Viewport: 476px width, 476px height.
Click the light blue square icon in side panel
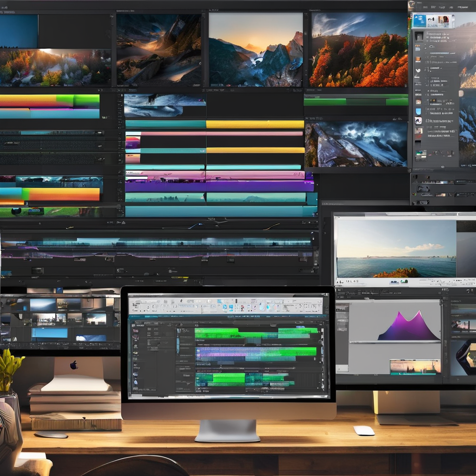[x=418, y=111]
